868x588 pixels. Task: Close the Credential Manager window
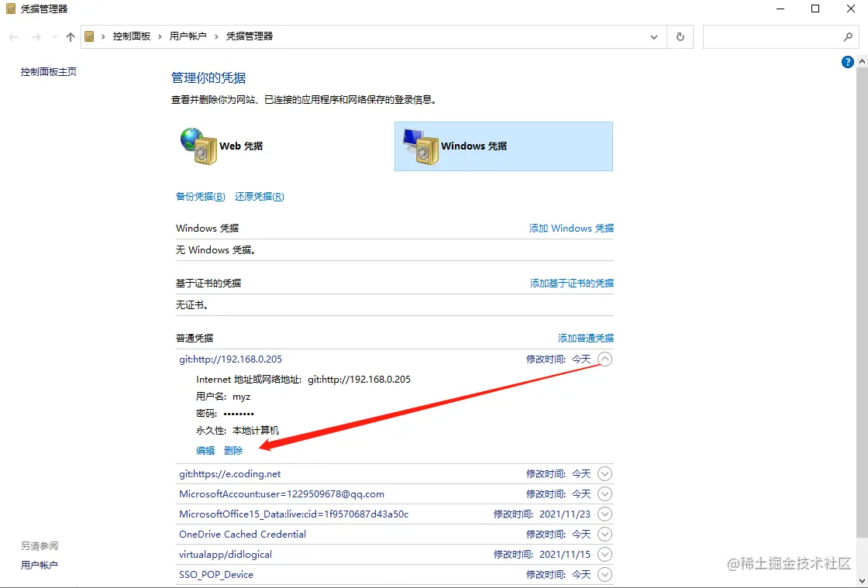pyautogui.click(x=851, y=9)
